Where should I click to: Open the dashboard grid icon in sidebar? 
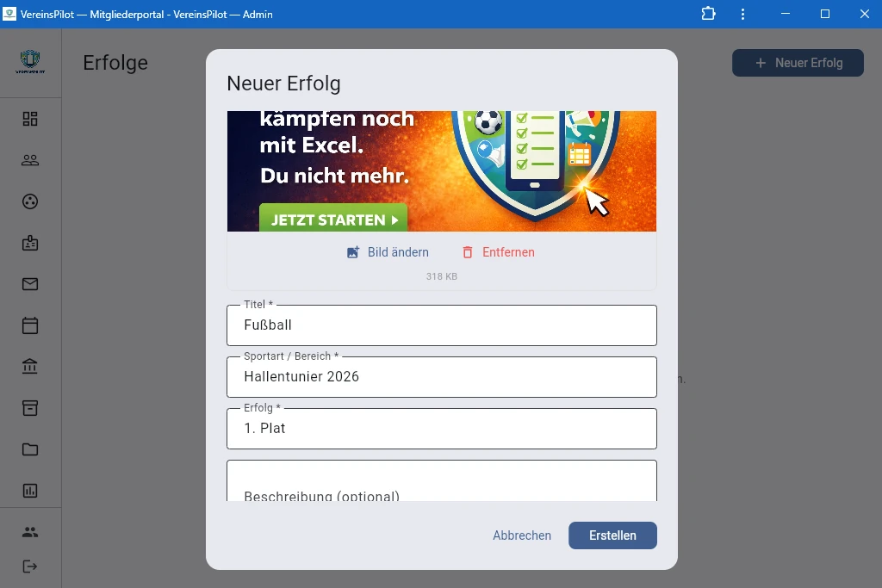click(x=30, y=119)
